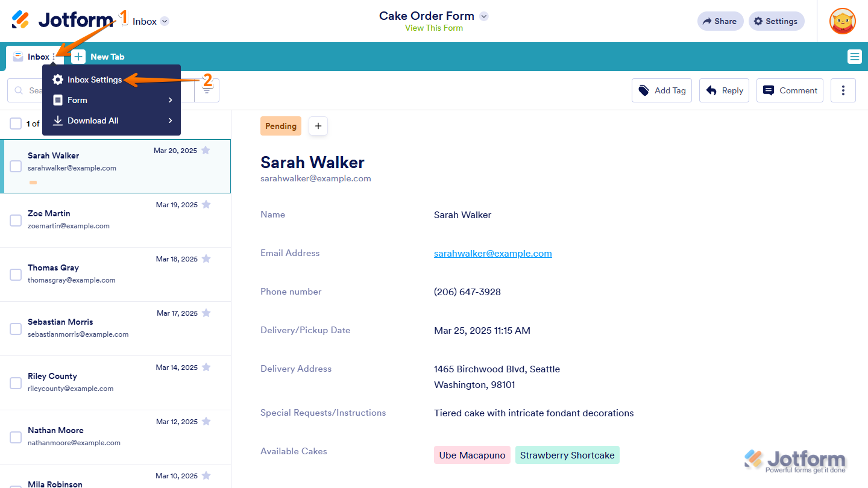Viewport: 868px width, 488px height.
Task: Expand the Download All submenu
Action: pyautogui.click(x=112, y=120)
